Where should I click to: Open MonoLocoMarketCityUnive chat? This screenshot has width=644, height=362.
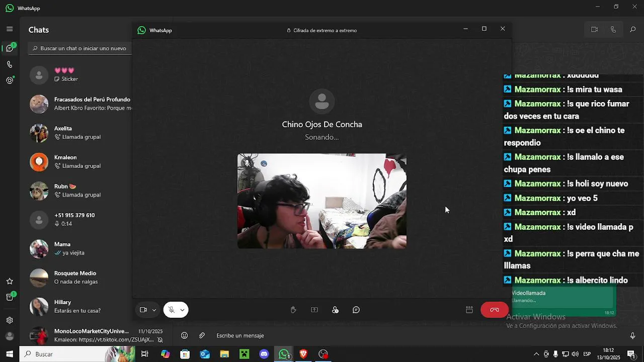click(x=96, y=335)
